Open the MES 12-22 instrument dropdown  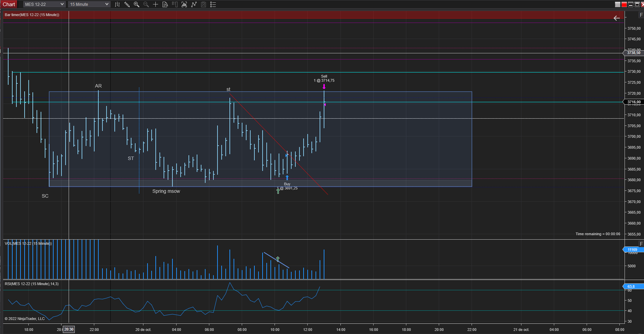(x=44, y=4)
